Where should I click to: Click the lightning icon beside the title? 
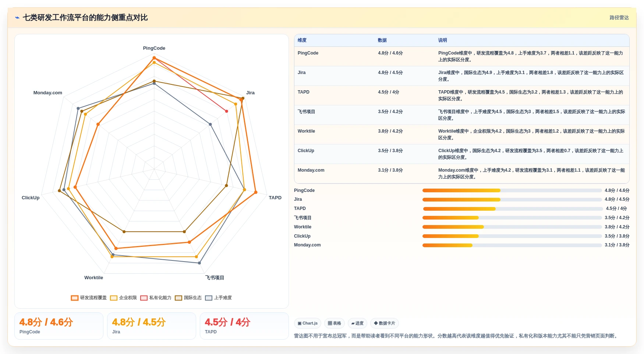tap(17, 18)
